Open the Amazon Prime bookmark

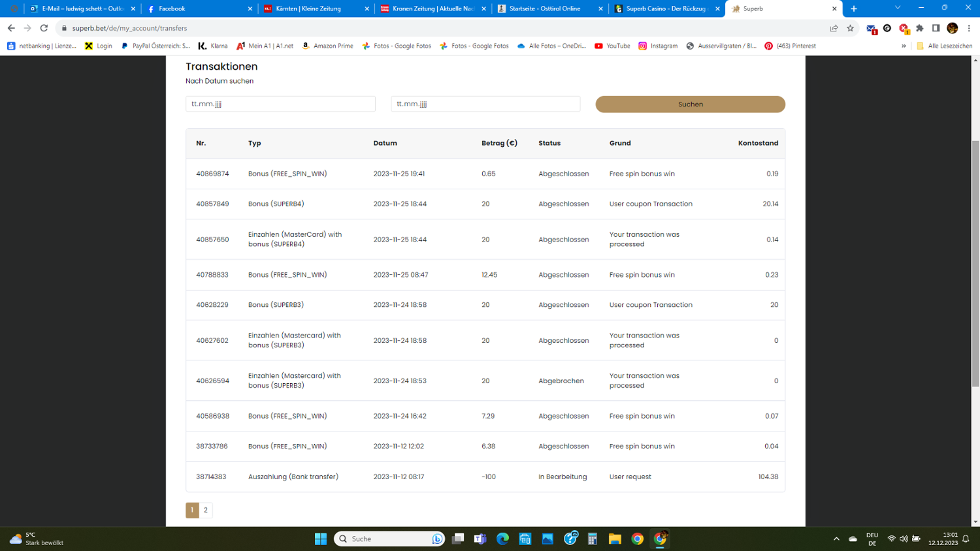pos(327,46)
